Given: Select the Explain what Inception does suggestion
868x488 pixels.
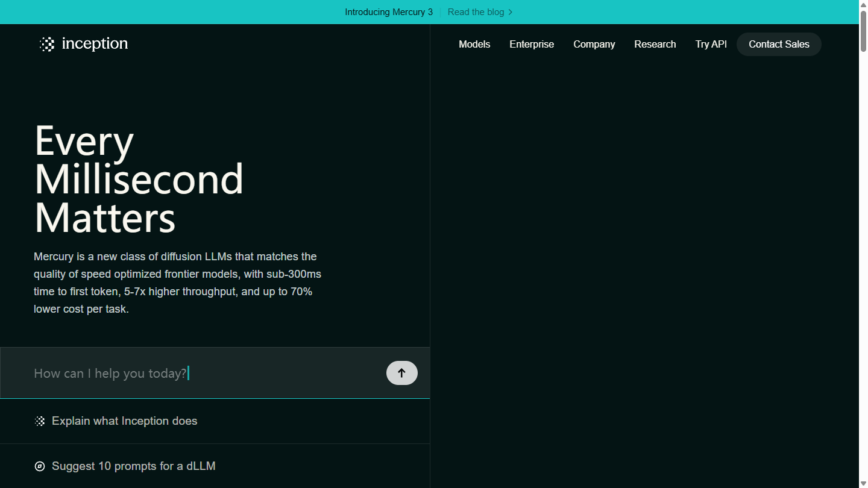Looking at the screenshot, I should pos(215,421).
